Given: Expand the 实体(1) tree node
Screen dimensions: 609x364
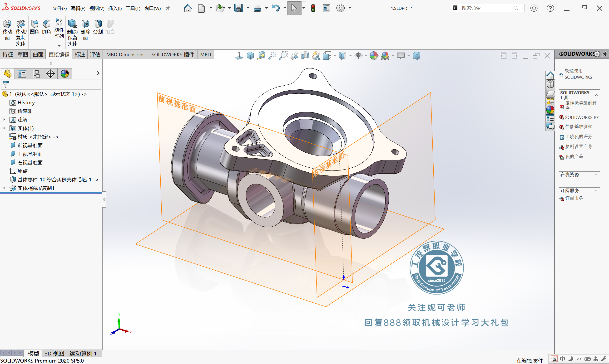Looking at the screenshot, I should [4, 128].
